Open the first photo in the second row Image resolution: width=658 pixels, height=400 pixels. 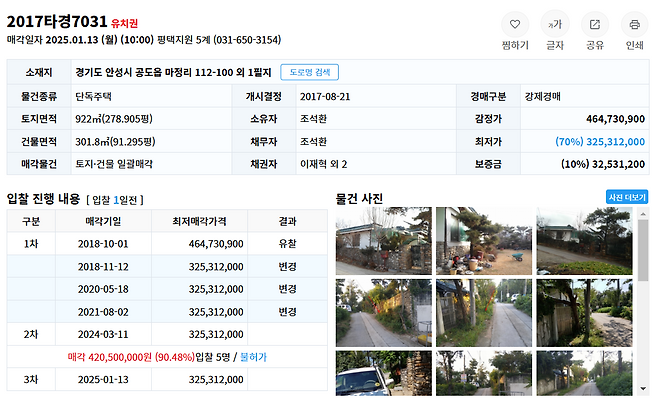(x=384, y=313)
